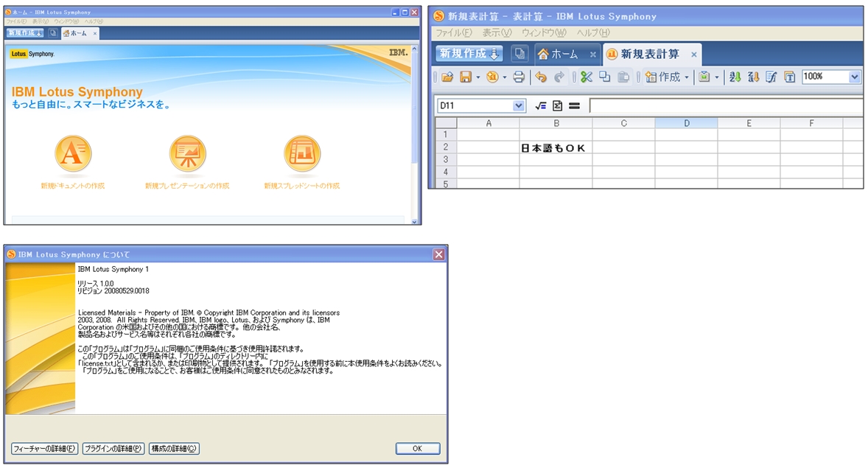Click the 新規ドキュメントの作成 document icon
868x468 pixels.
pyautogui.click(x=73, y=153)
